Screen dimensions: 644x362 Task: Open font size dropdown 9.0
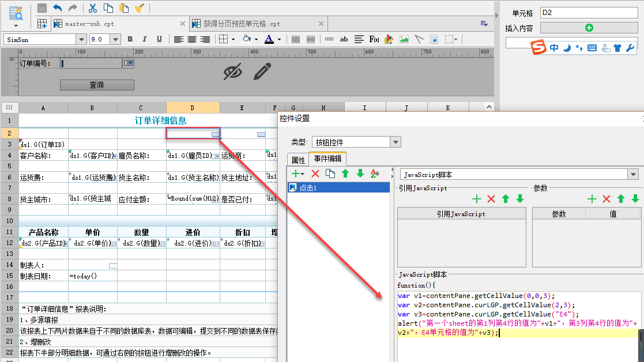(115, 39)
